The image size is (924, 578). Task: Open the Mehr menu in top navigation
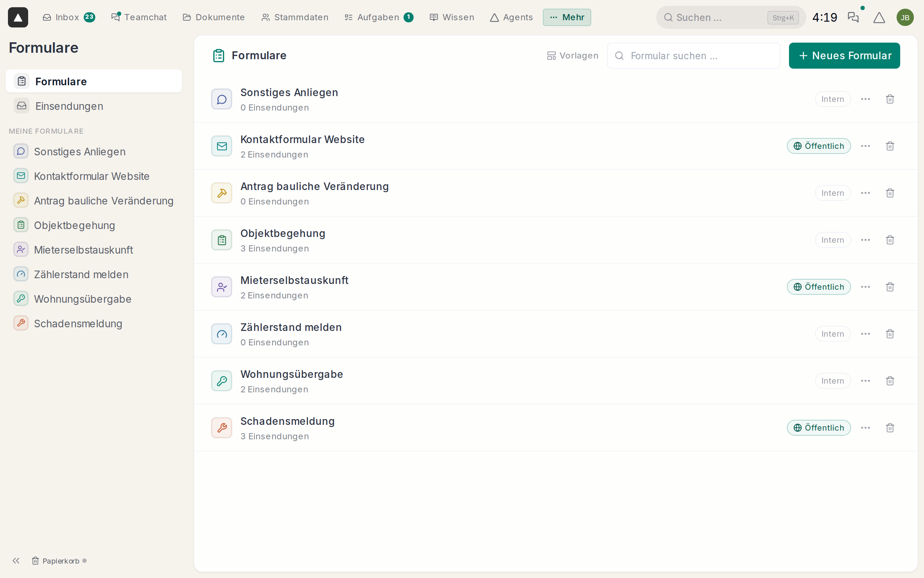pyautogui.click(x=567, y=17)
